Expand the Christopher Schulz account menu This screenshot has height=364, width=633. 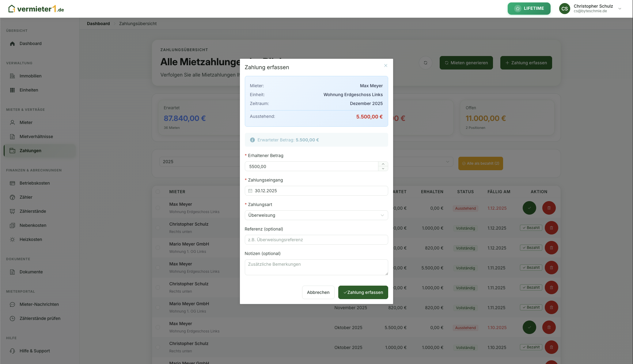tap(620, 9)
